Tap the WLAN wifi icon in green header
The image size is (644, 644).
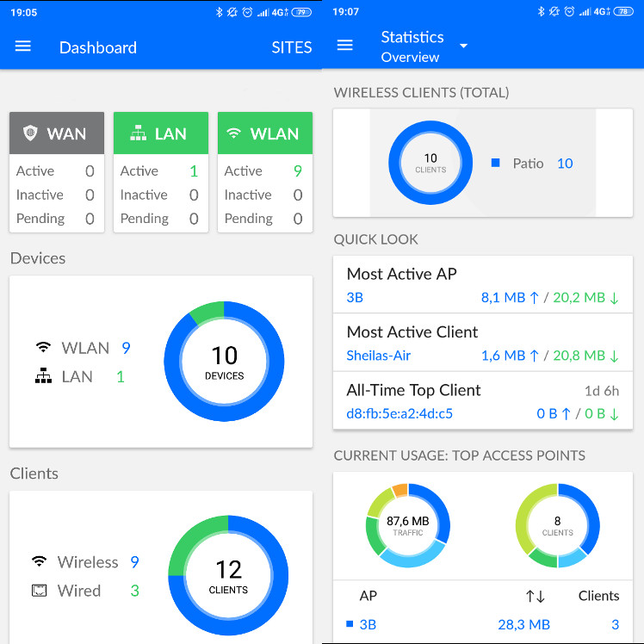233,133
